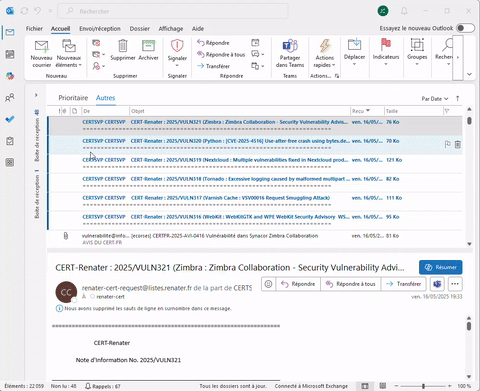Click Répondre à tous in the ribbon
480x391 pixels.
[221, 54]
